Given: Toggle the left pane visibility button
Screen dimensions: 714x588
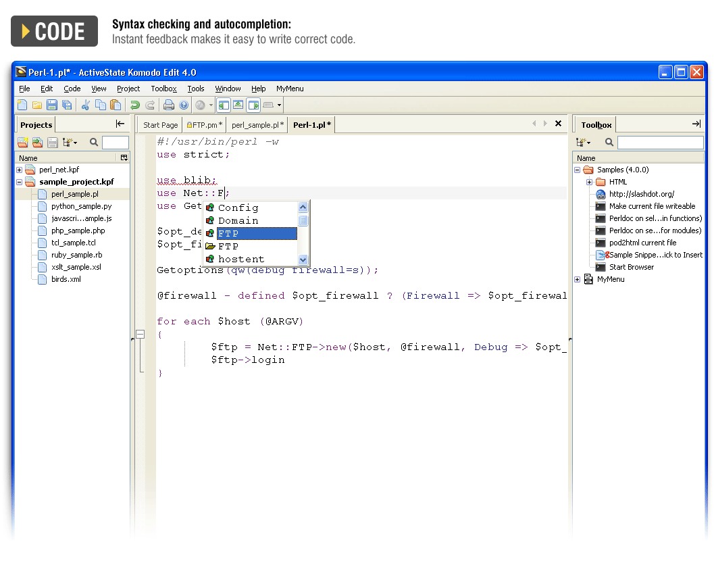Looking at the screenshot, I should pyautogui.click(x=223, y=105).
